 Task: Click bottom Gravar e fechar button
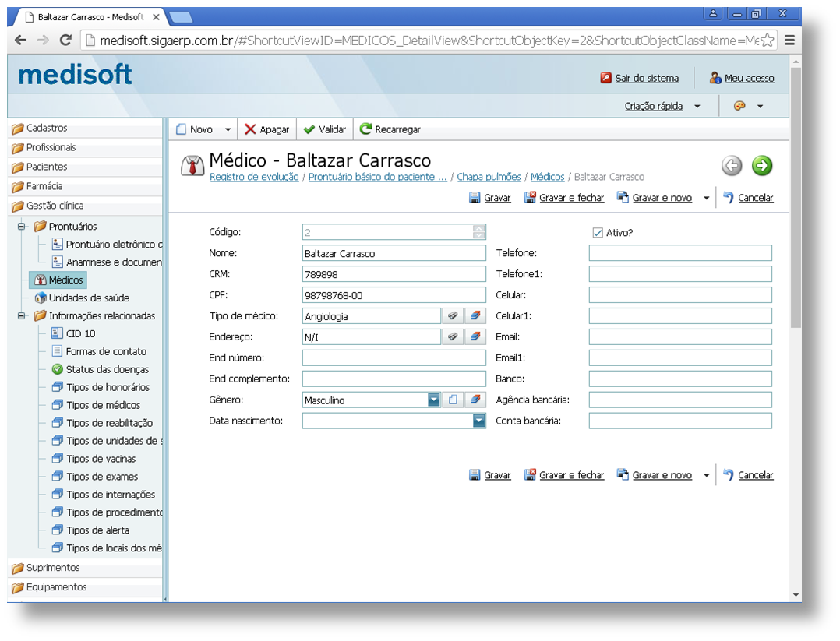[x=564, y=475]
